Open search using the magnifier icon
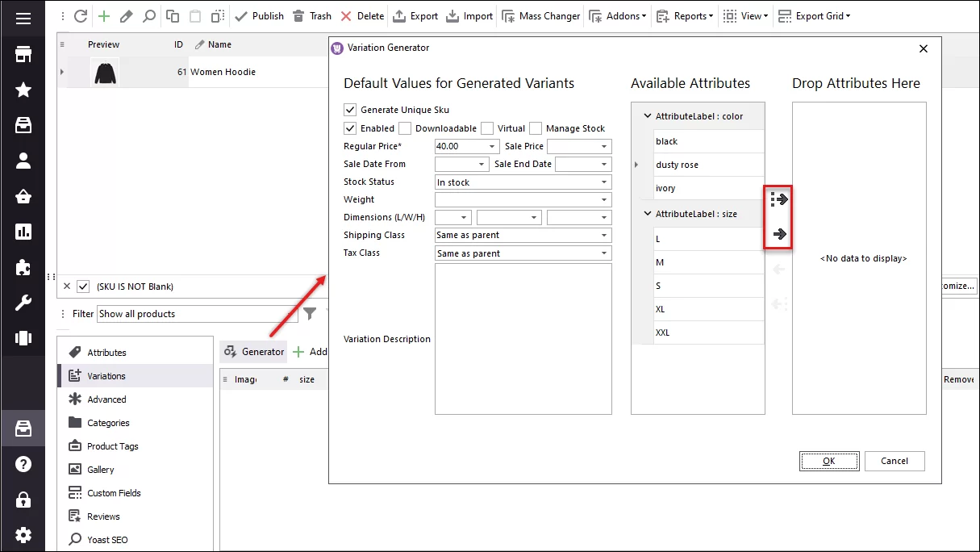 pyautogui.click(x=148, y=16)
